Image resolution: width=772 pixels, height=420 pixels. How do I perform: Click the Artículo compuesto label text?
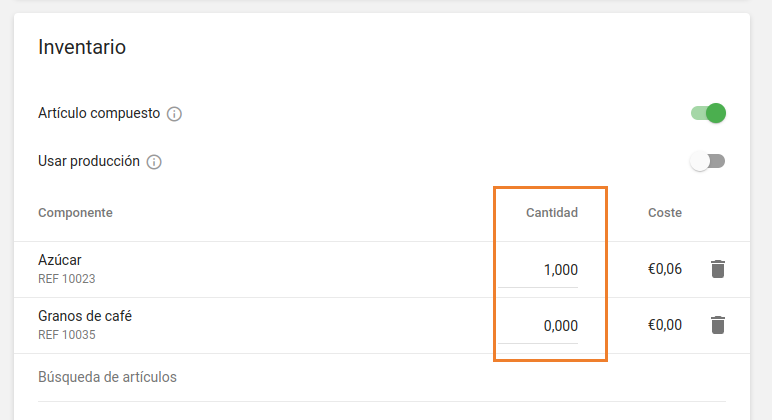[99, 113]
